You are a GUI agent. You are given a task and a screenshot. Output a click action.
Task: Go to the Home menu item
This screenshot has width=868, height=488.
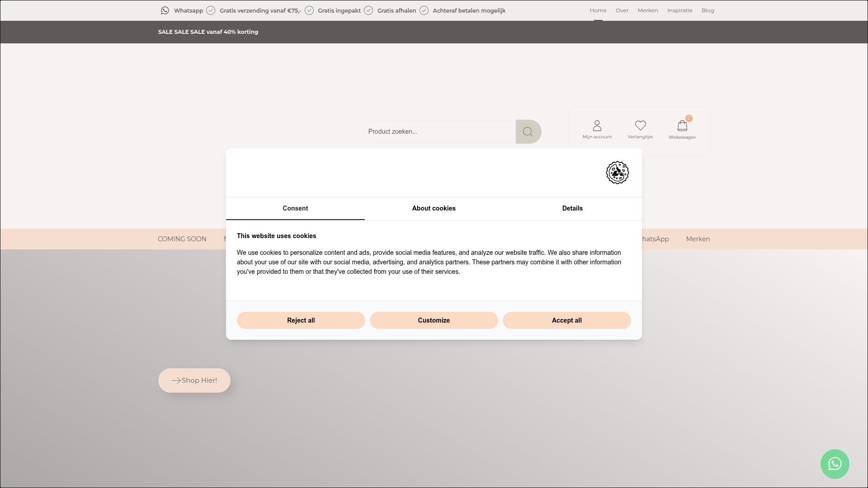click(x=598, y=10)
